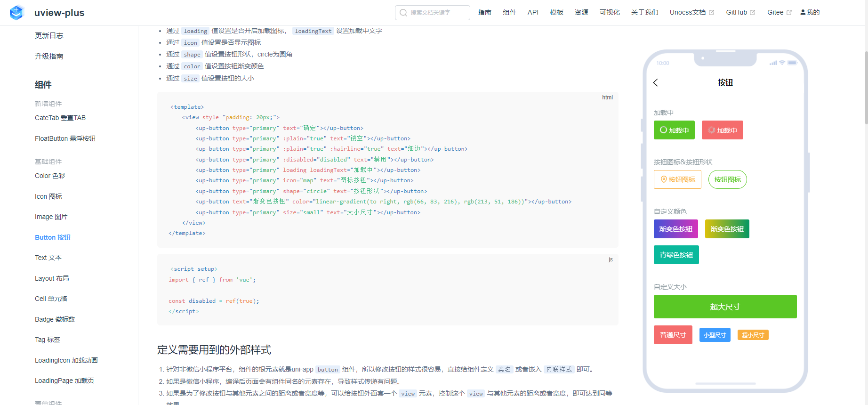Open LoadingIcon 加载动画 sidebar page
Viewport: 868px width, 405px height.
[x=66, y=360]
